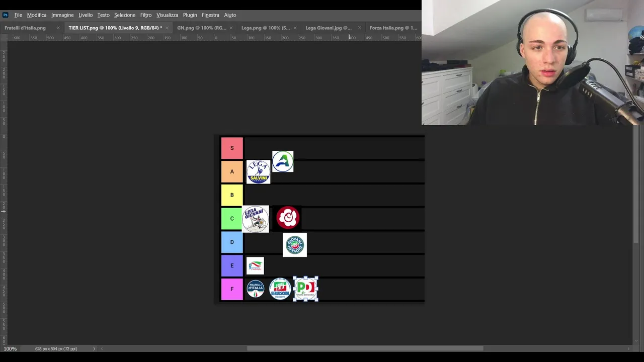Click the purple E tier label
This screenshot has width=644, height=362.
(x=232, y=265)
